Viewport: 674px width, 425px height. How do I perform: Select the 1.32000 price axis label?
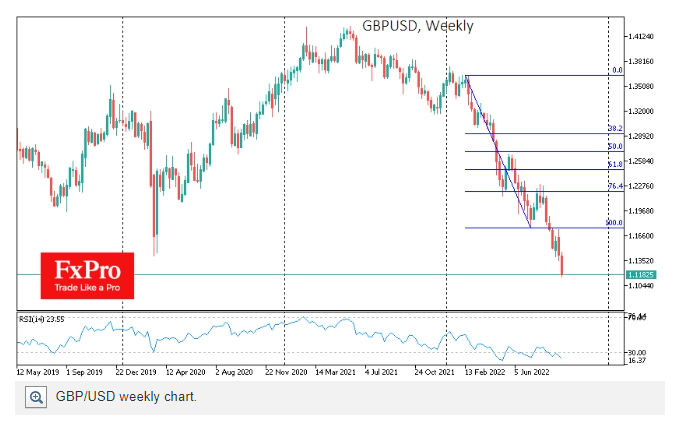(641, 111)
